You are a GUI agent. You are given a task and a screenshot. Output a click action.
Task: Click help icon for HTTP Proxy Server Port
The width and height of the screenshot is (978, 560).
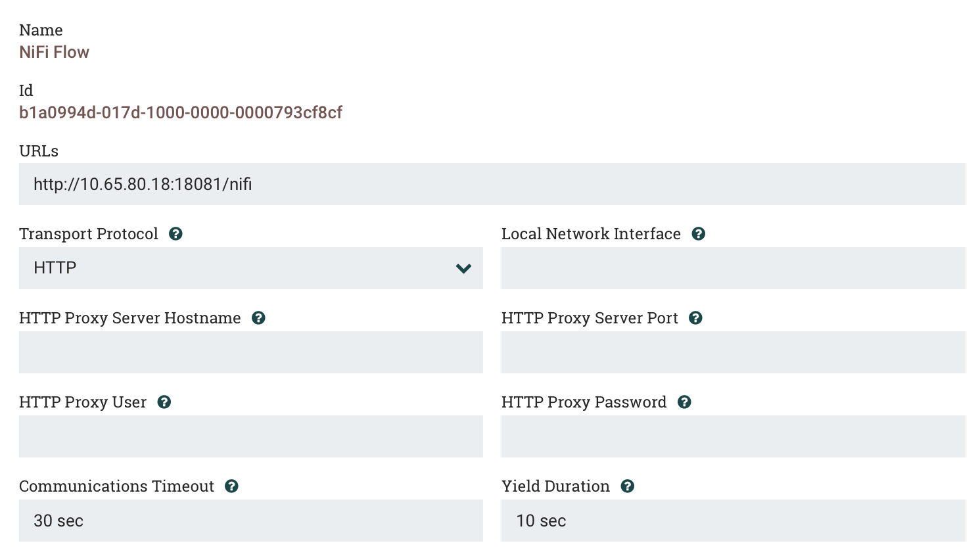[x=696, y=318]
